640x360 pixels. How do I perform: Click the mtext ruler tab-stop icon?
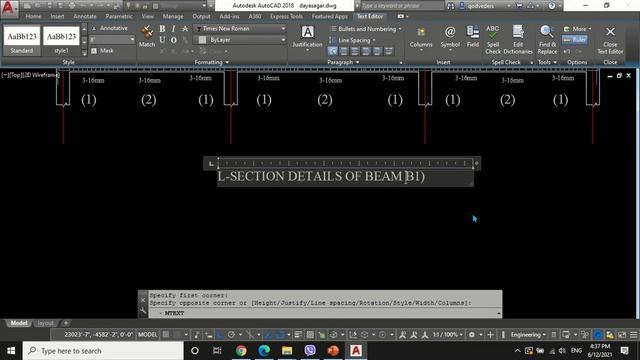pyautogui.click(x=211, y=164)
